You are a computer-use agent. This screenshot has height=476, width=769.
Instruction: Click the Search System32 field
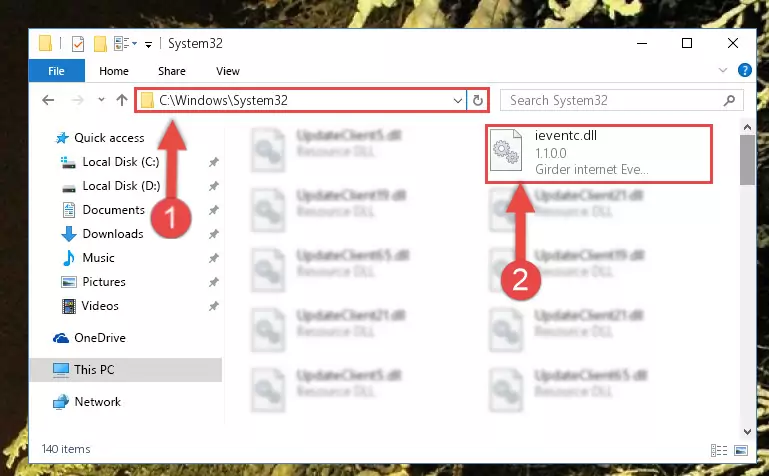click(x=621, y=100)
